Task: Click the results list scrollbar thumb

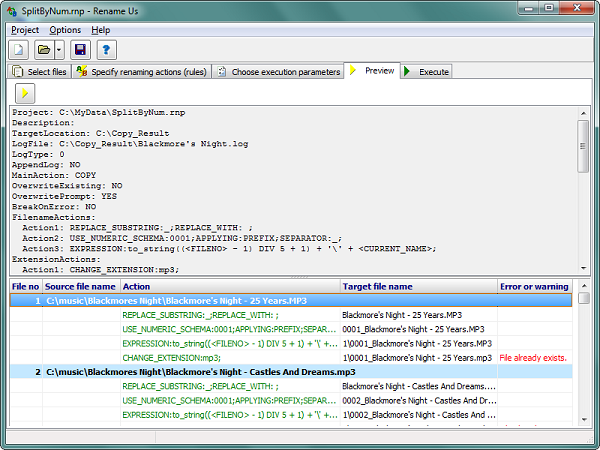Action: [584, 298]
